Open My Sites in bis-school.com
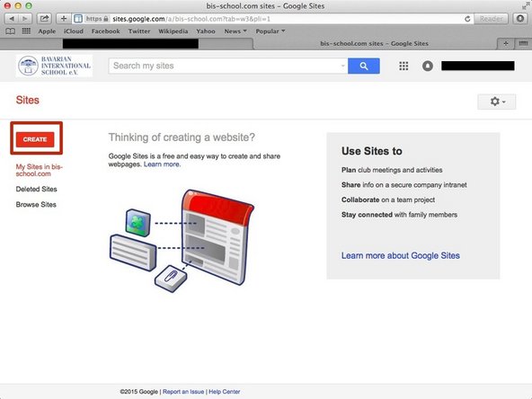The image size is (532, 399). (39, 171)
